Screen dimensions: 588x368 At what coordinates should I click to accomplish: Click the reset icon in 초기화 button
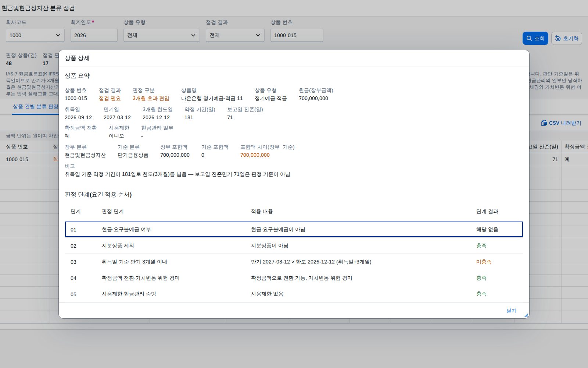tap(558, 38)
